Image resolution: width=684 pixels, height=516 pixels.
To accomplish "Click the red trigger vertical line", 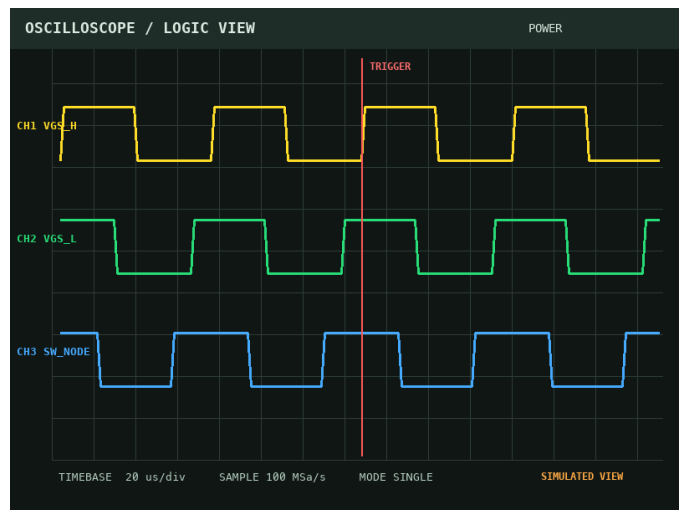I will [362, 257].
